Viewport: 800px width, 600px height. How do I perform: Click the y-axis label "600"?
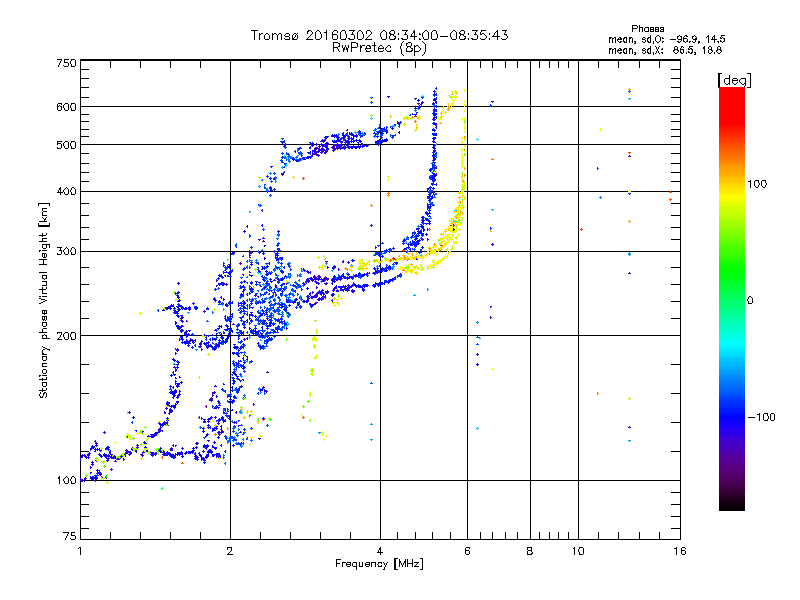[x=66, y=107]
